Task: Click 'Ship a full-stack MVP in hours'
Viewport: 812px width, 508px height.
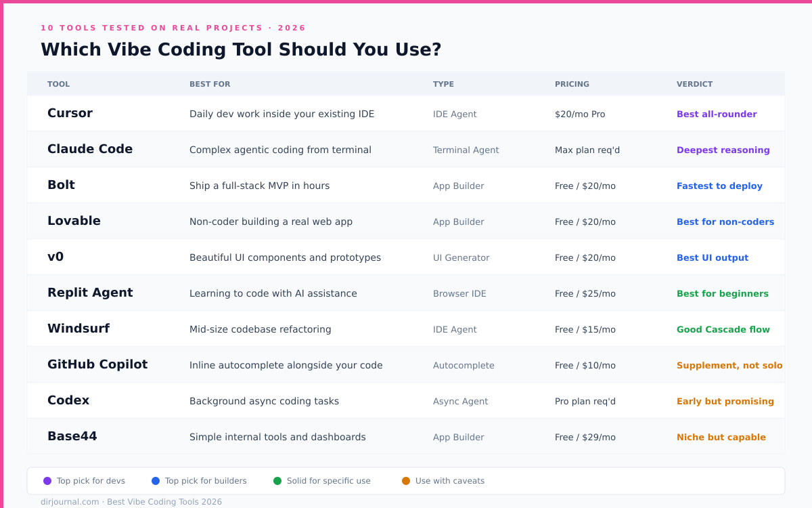Action: 260,186
